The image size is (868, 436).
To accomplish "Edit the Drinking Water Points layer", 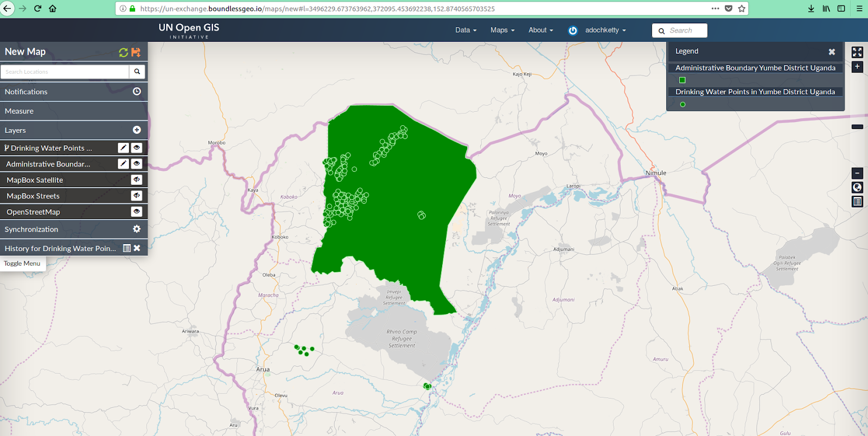I will [124, 148].
